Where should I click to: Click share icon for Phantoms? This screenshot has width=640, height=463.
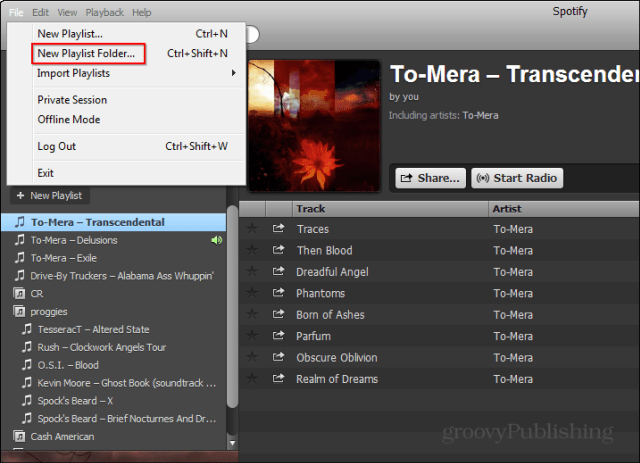278,292
